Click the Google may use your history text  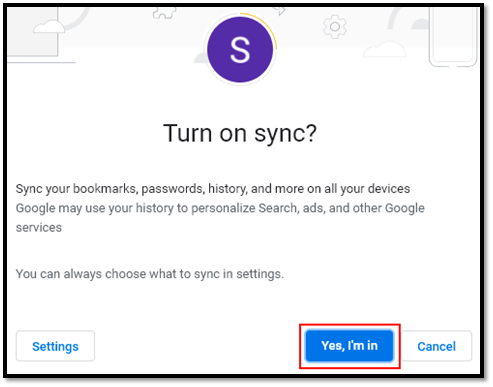pyautogui.click(x=220, y=208)
